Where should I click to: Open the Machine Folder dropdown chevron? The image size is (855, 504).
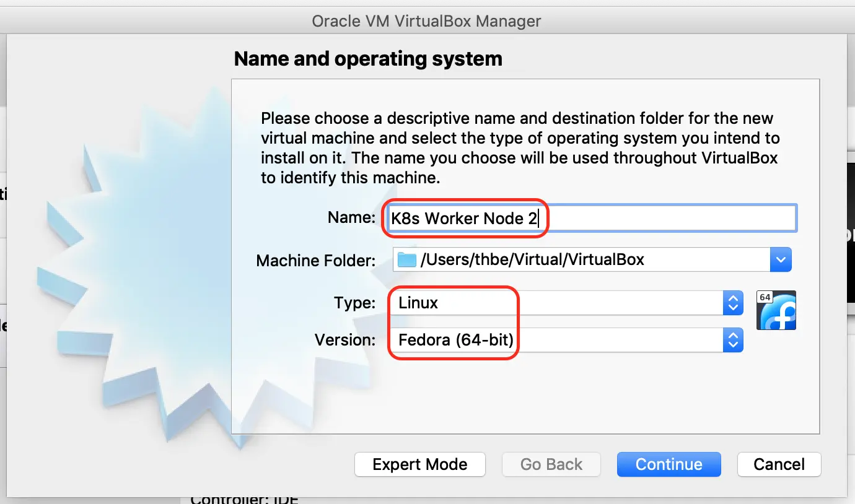coord(781,259)
